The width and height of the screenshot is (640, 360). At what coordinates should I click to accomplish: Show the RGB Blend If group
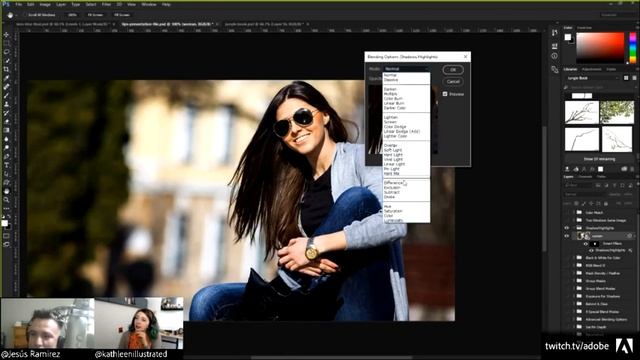click(567, 265)
